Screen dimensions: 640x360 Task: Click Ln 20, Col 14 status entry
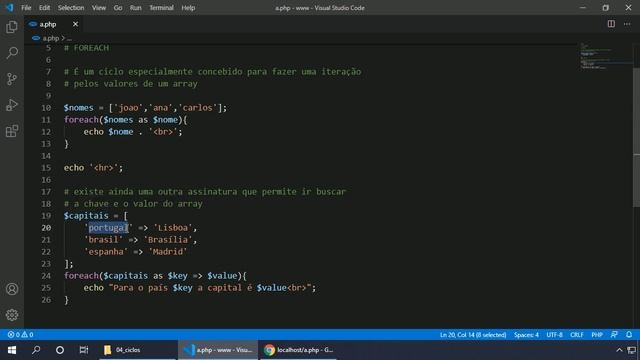(x=473, y=335)
